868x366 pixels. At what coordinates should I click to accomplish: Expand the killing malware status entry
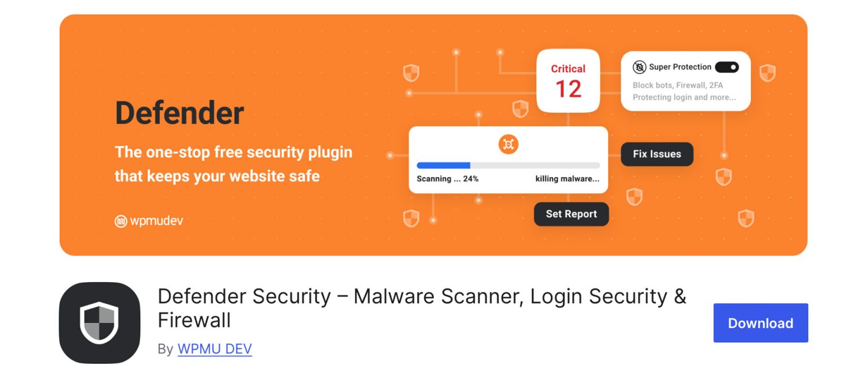click(567, 178)
